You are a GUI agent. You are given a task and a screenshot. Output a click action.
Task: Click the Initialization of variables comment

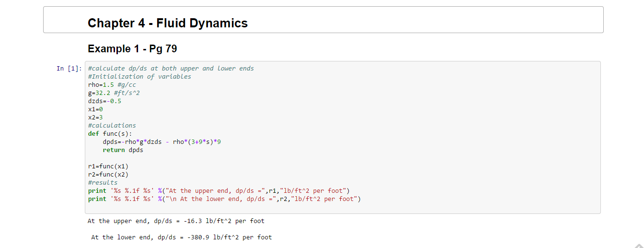pos(139,77)
